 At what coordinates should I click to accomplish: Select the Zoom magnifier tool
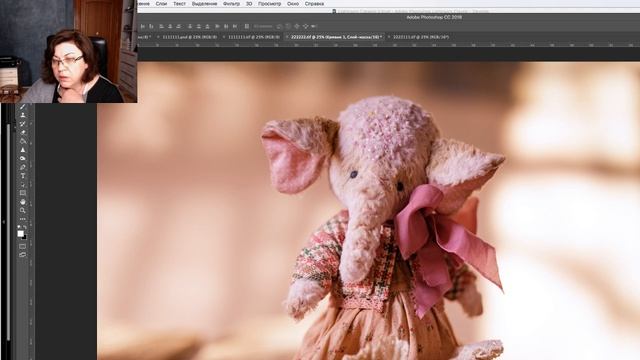pyautogui.click(x=23, y=210)
